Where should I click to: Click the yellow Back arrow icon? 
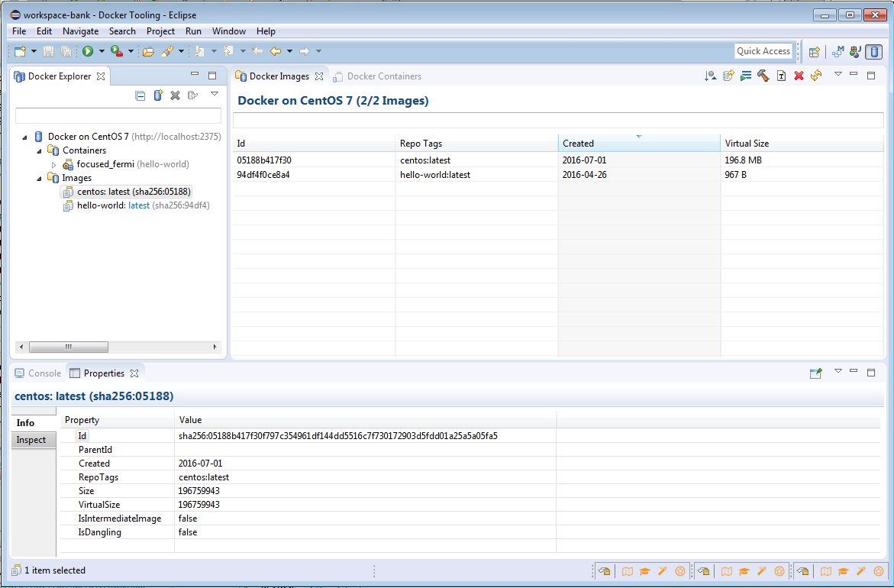coord(276,51)
